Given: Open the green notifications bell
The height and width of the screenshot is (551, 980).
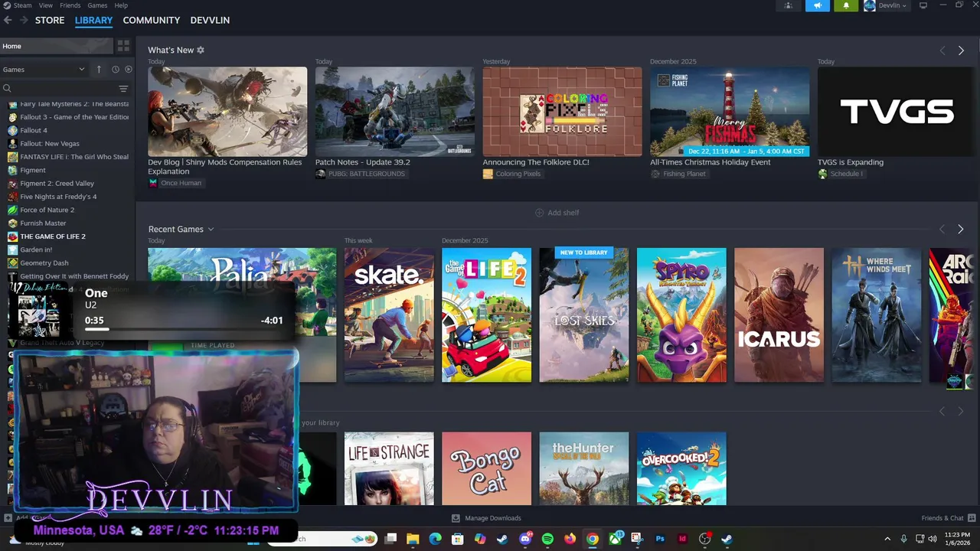Looking at the screenshot, I should pos(846,5).
